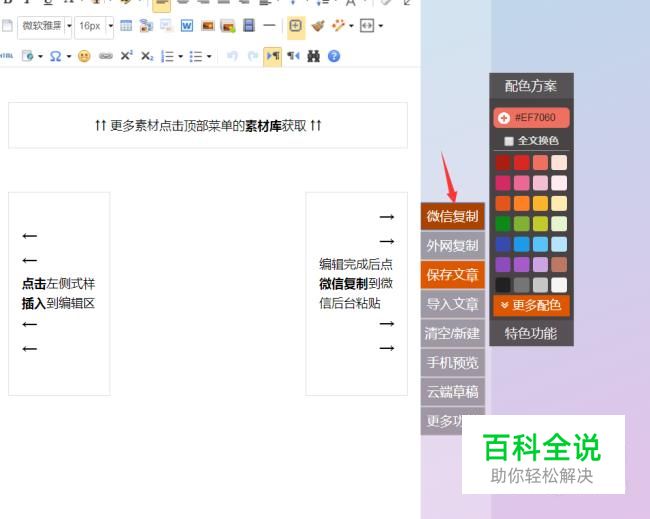Expand the auto typeset wand arrow
Image resolution: width=650 pixels, height=519 pixels.
tap(351, 26)
